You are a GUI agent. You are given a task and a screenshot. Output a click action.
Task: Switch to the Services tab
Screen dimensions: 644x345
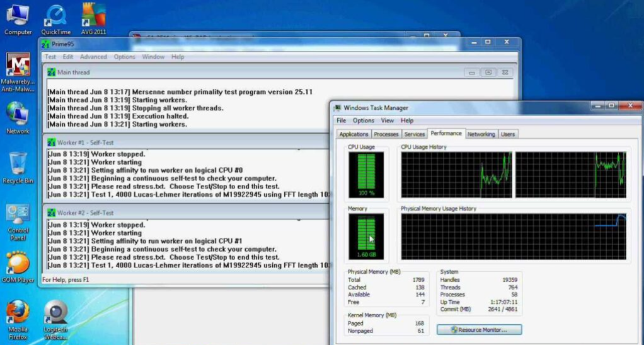point(415,134)
